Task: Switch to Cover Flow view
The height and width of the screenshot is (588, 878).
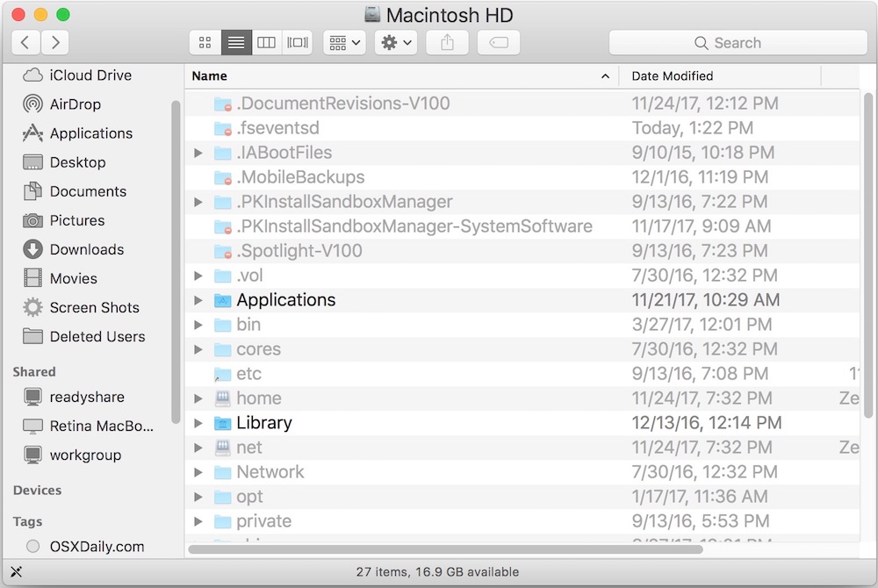Action: click(297, 42)
